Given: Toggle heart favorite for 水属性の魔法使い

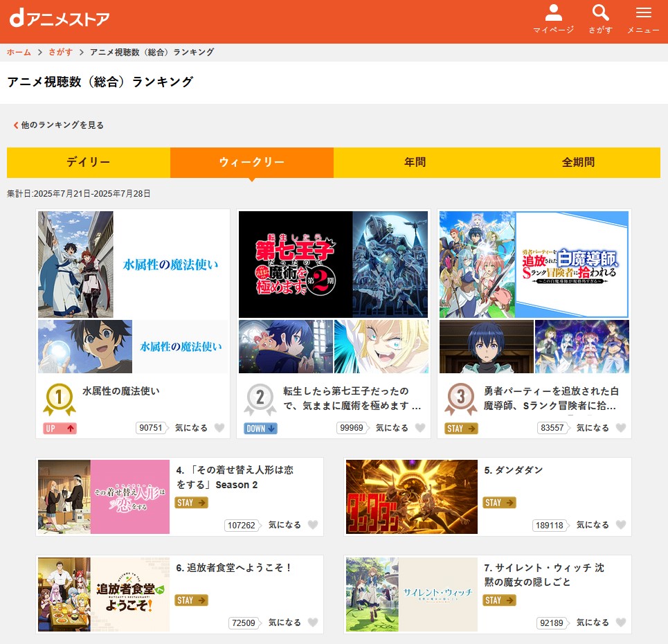Looking at the screenshot, I should click(x=219, y=427).
